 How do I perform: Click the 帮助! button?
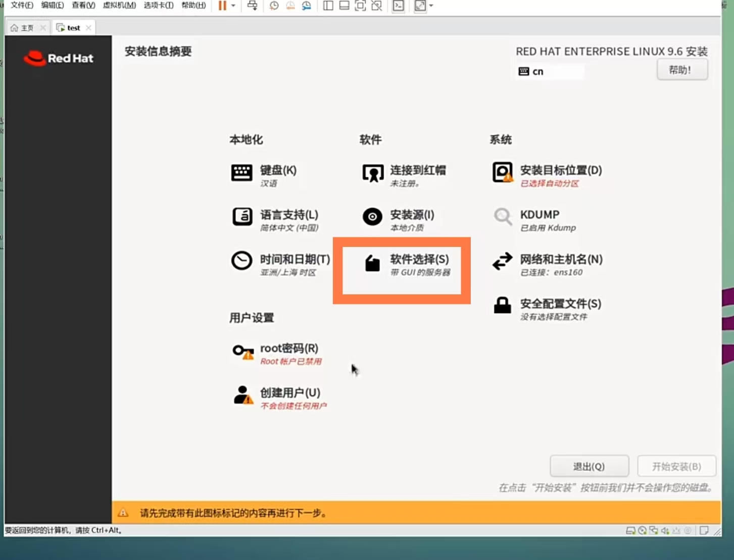click(682, 70)
